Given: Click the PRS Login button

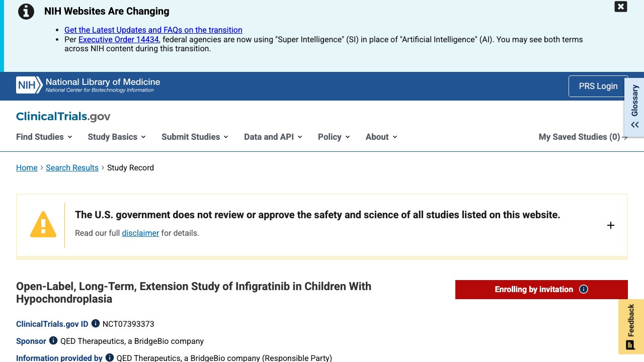Looking at the screenshot, I should click(x=598, y=86).
